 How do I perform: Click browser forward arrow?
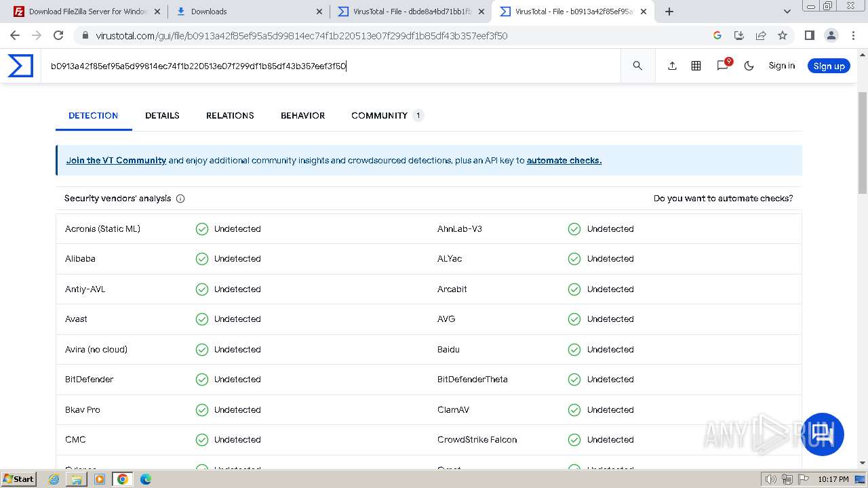pos(37,35)
